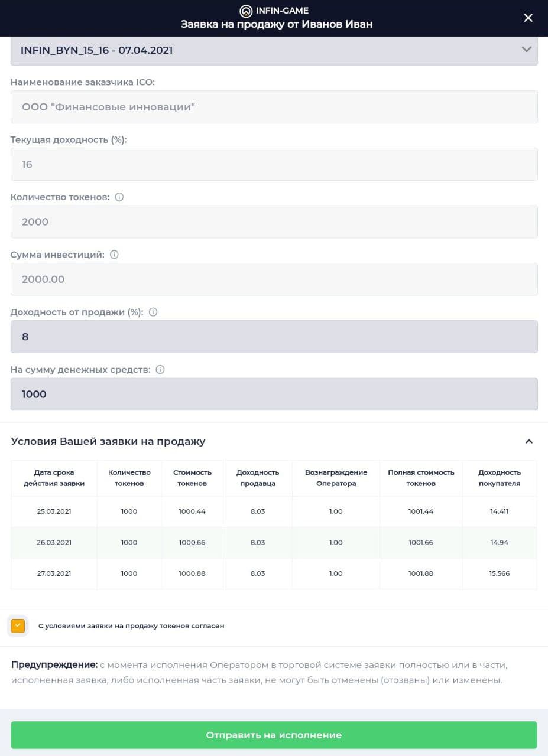Open info tooltip for Количество токенов
Viewport: 548px width, 756px height.
[119, 197]
